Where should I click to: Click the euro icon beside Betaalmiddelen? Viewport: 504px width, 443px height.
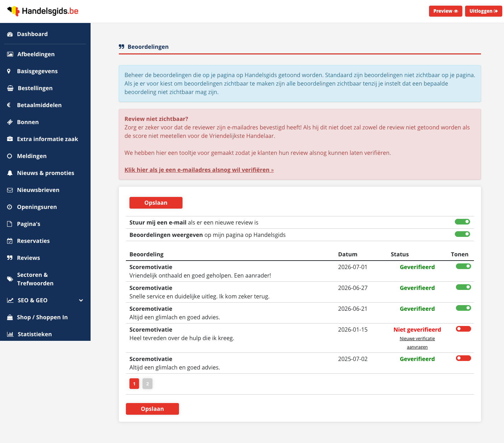(x=9, y=105)
